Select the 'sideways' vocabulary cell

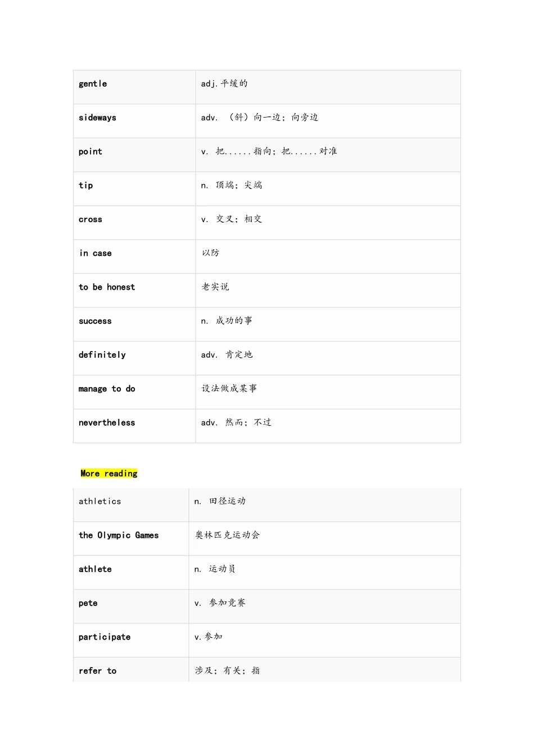(97, 118)
